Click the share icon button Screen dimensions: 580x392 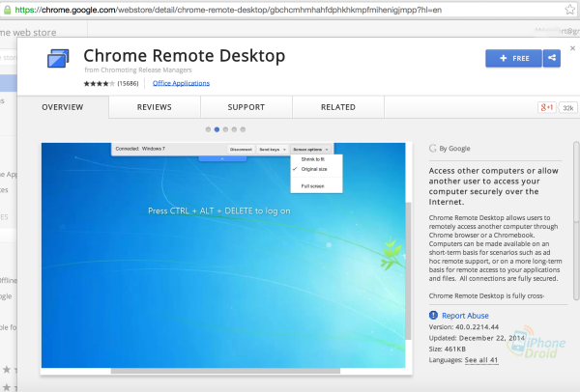pos(552,58)
